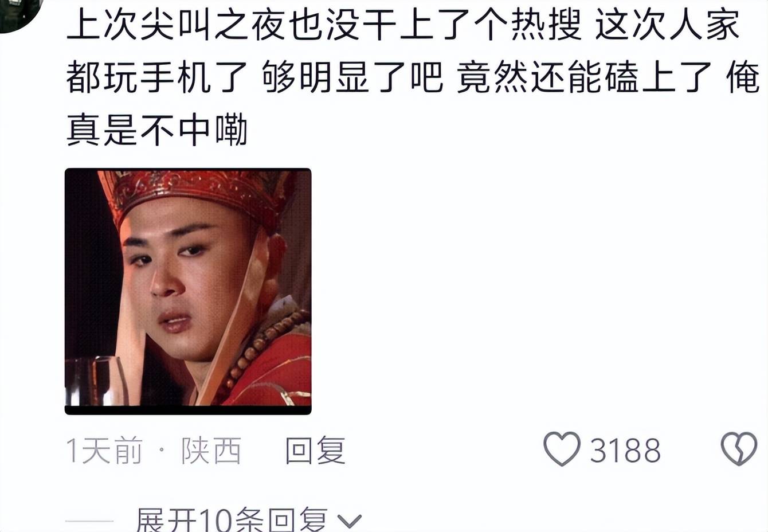Click the text 都玩手机了 in comment
Viewport: 768px width, 532px height.
[157, 77]
